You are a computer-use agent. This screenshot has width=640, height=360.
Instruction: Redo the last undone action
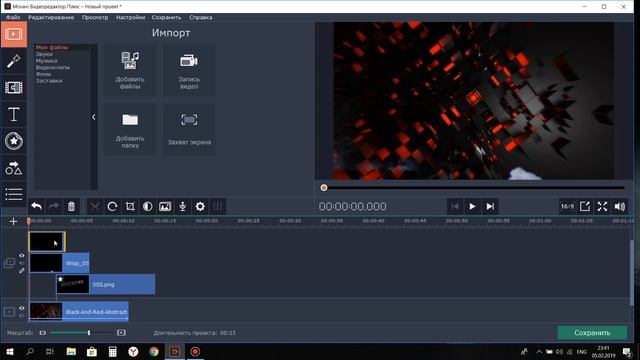54,207
